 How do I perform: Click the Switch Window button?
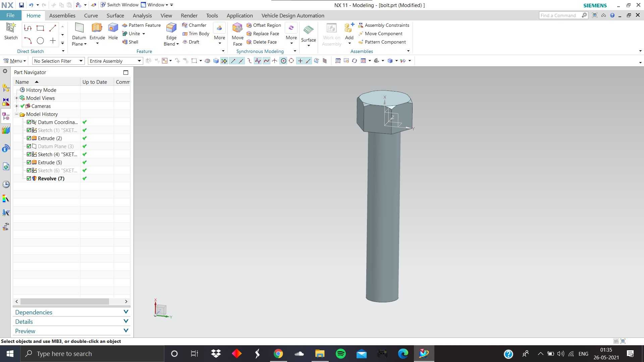119,5
